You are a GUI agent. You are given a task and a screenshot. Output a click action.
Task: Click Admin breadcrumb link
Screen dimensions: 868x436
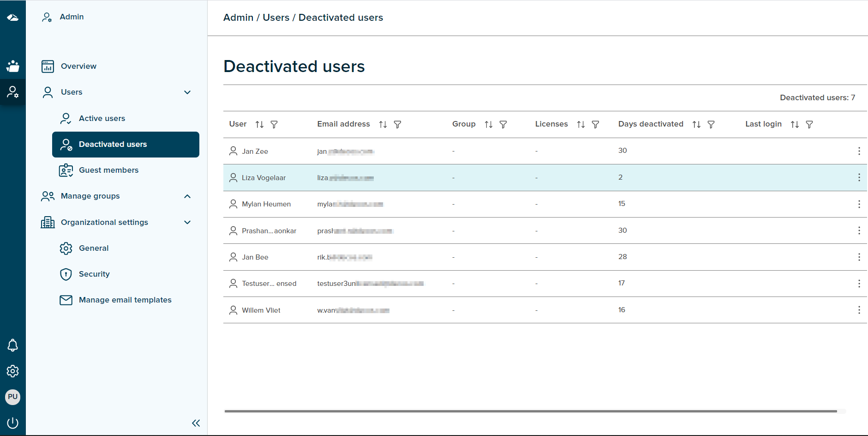pyautogui.click(x=238, y=18)
